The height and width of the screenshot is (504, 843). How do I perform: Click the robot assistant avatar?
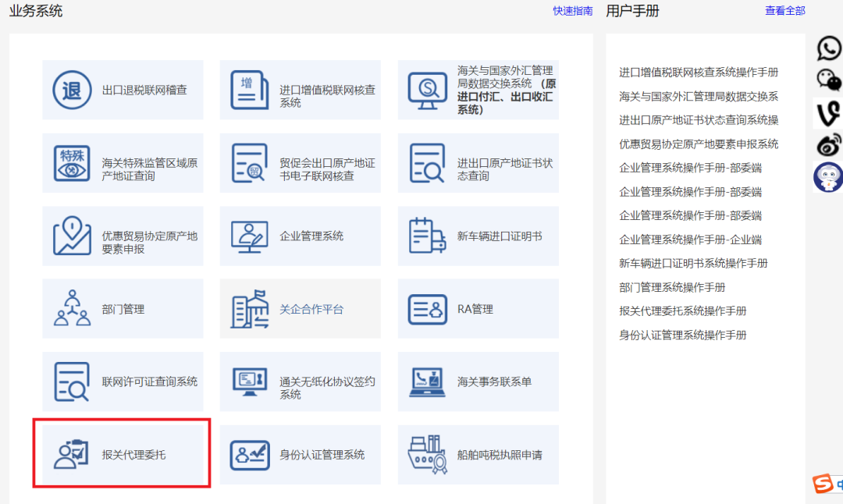click(x=828, y=177)
